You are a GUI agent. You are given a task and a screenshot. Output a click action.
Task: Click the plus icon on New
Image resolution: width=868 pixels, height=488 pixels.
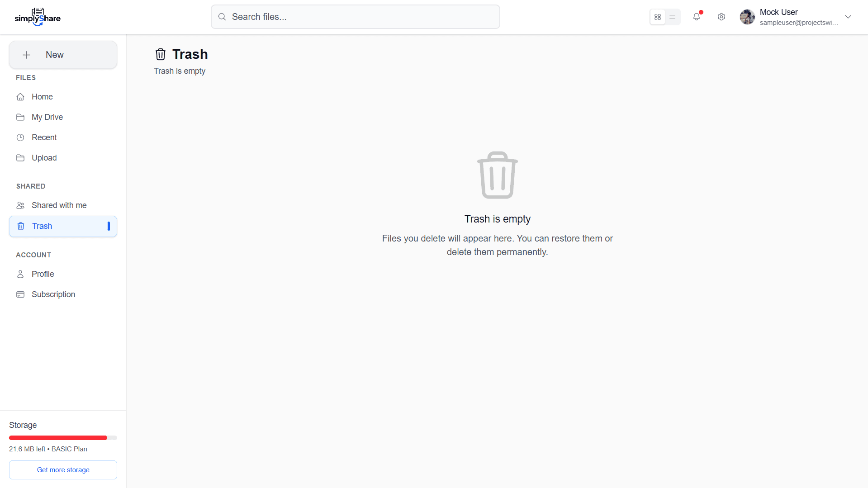[27, 55]
